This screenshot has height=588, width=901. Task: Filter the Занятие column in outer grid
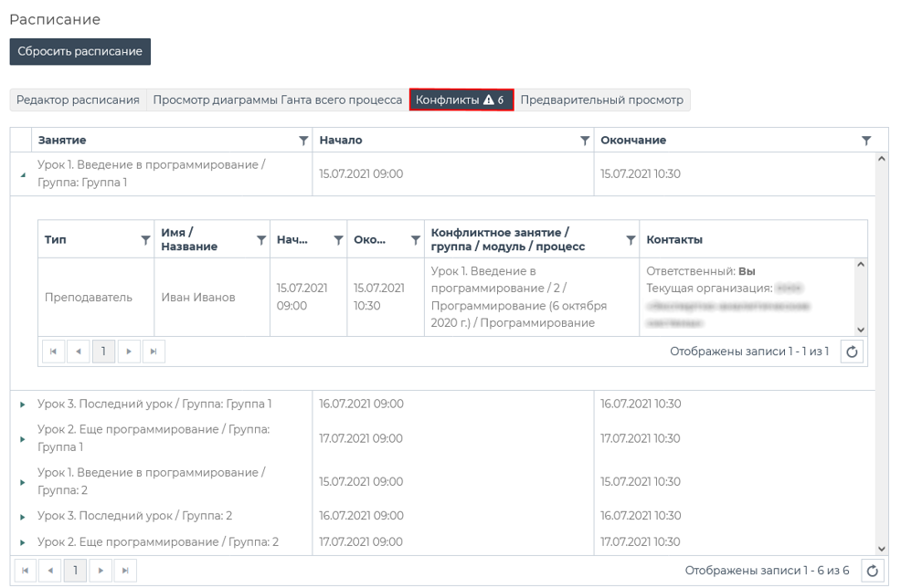pyautogui.click(x=303, y=141)
